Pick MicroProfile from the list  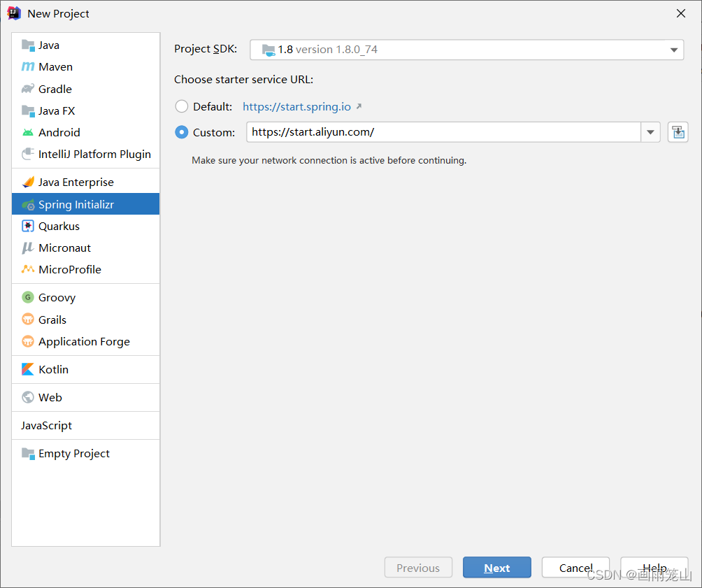click(x=85, y=270)
